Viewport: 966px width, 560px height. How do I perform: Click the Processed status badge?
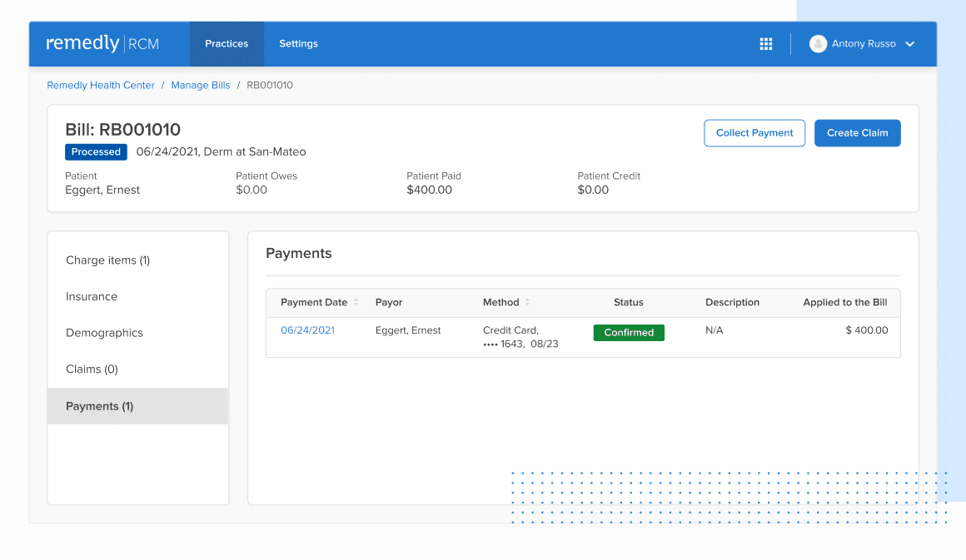(x=96, y=152)
